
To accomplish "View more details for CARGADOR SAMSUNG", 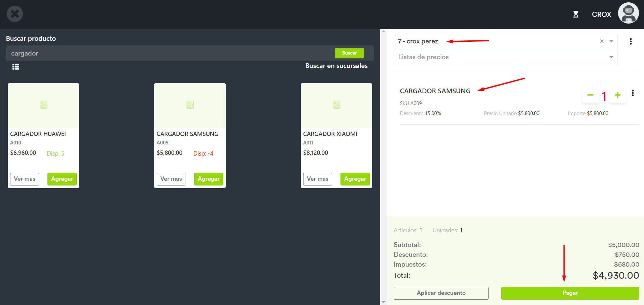I will coord(171,179).
